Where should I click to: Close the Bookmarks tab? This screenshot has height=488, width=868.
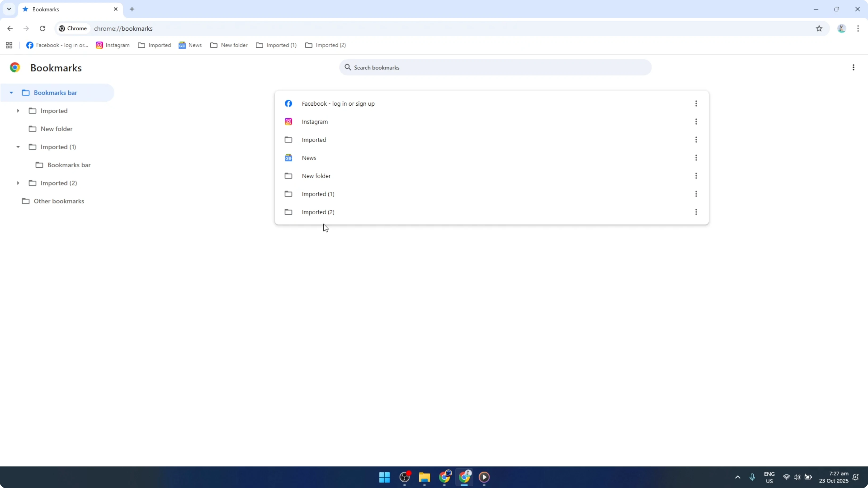click(x=116, y=9)
